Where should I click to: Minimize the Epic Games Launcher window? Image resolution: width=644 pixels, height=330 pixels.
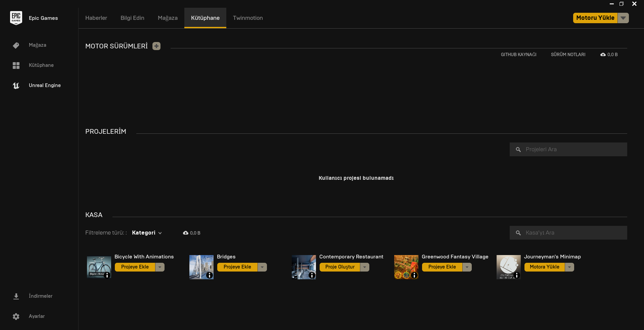[612, 4]
